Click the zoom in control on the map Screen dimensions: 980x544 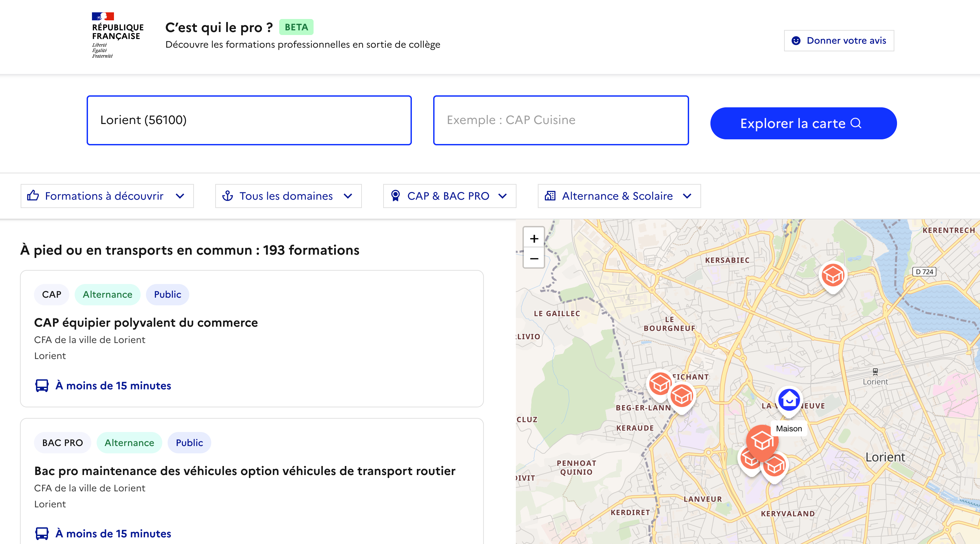pos(534,238)
